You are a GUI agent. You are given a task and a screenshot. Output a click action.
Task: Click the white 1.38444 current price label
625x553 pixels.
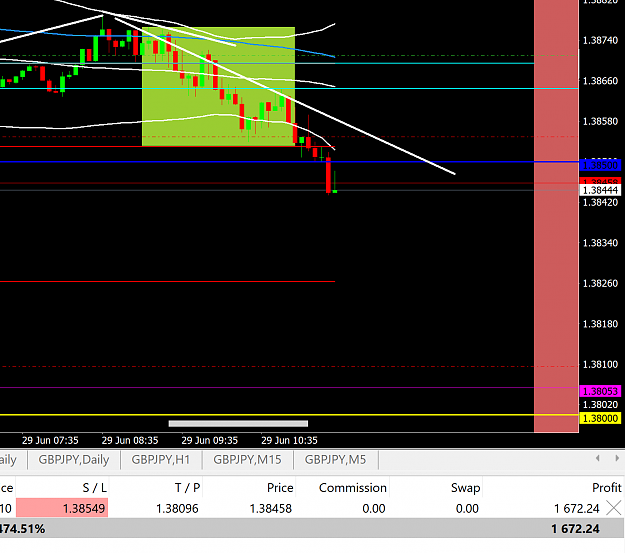600,190
